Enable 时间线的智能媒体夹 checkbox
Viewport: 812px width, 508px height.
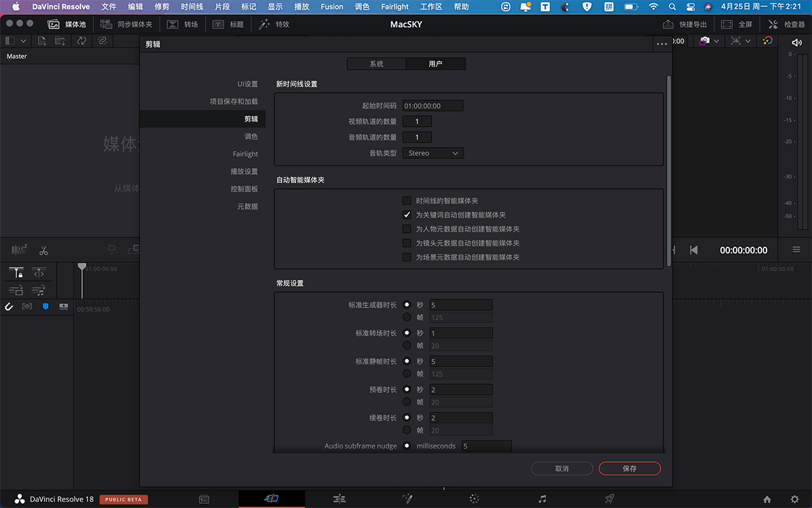407,200
